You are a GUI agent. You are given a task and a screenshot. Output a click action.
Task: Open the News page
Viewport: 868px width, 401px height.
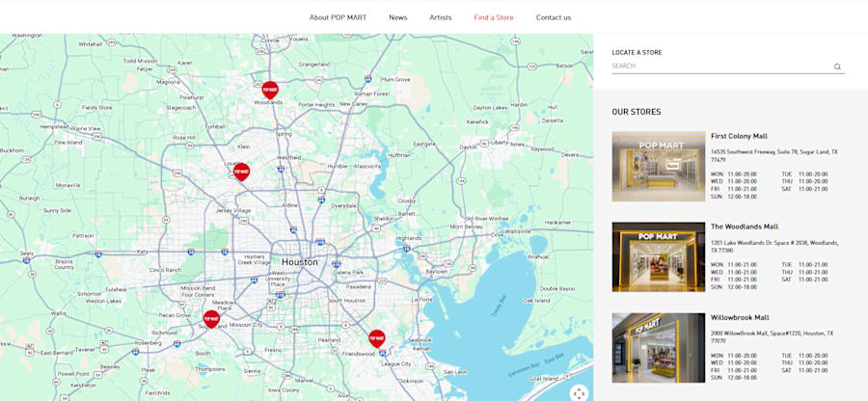click(x=398, y=17)
